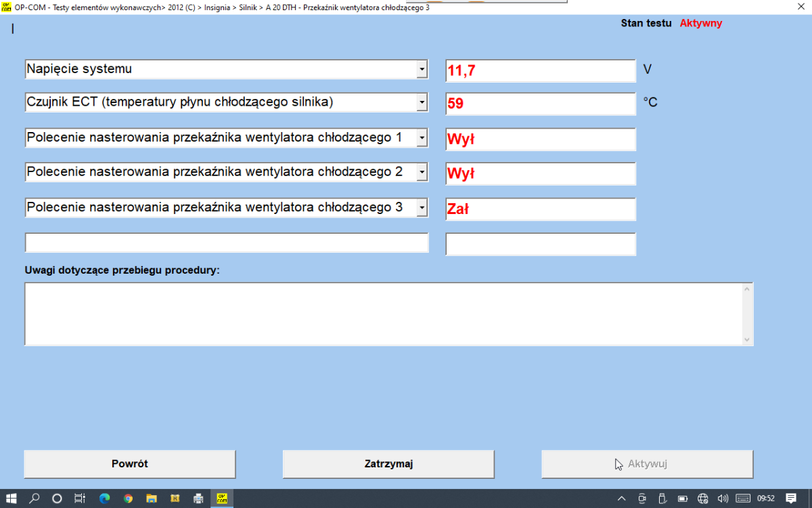Click the Aktywuj button

click(647, 464)
